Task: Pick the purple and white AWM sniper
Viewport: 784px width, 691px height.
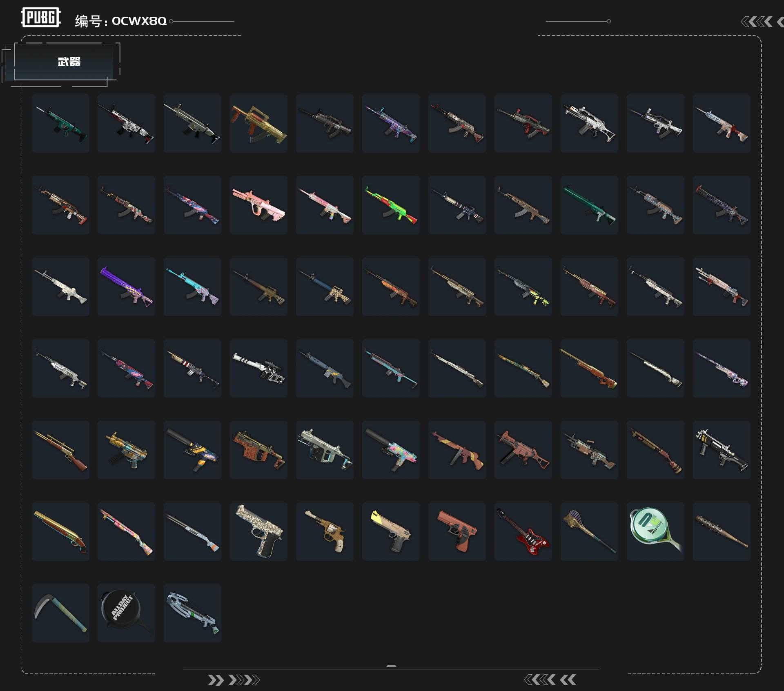Action: 722,368
